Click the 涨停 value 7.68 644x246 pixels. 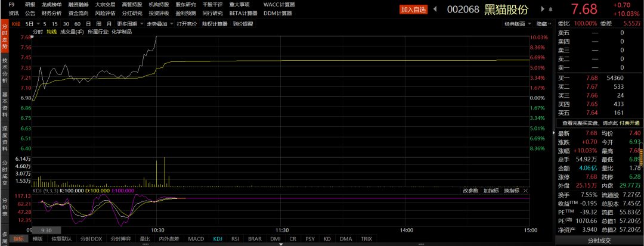592,177
